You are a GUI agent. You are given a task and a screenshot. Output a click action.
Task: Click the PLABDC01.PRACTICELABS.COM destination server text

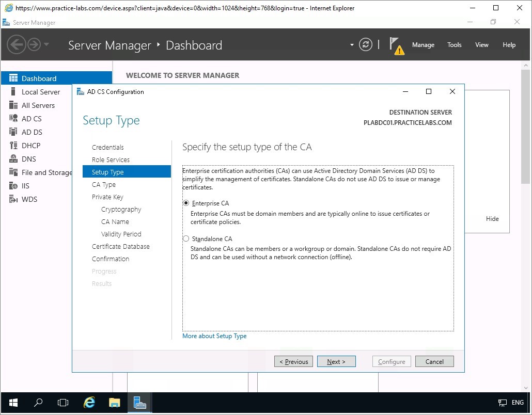click(x=408, y=123)
